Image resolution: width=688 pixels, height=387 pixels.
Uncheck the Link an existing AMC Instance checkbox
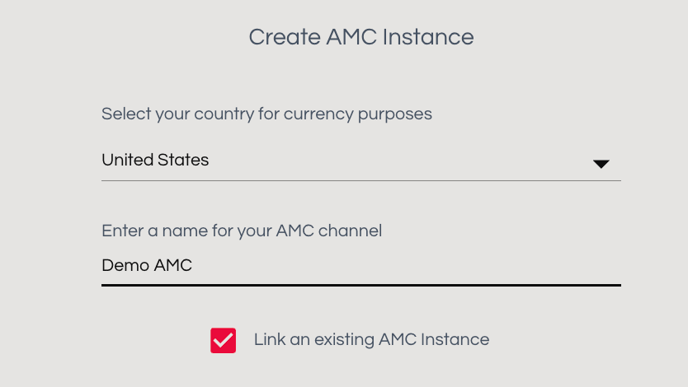(x=223, y=340)
